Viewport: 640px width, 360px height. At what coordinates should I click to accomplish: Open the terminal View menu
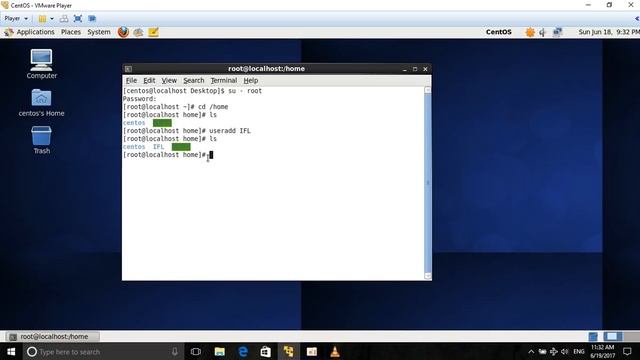(x=169, y=80)
